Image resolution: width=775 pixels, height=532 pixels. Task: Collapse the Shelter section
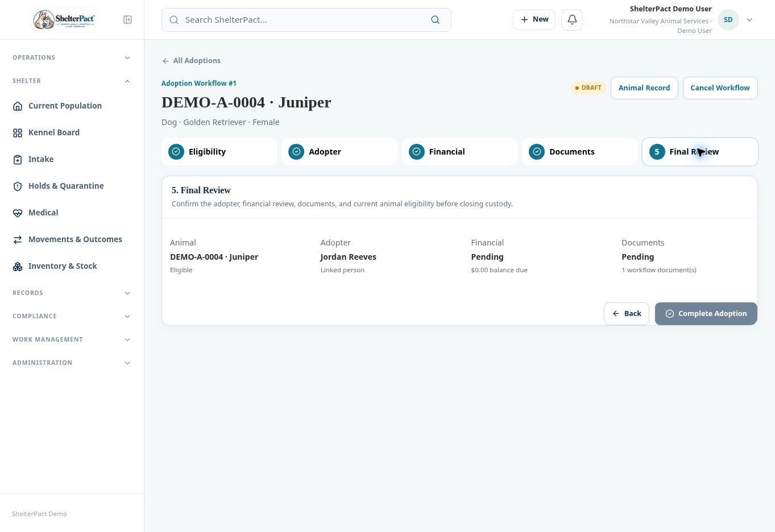click(x=72, y=81)
